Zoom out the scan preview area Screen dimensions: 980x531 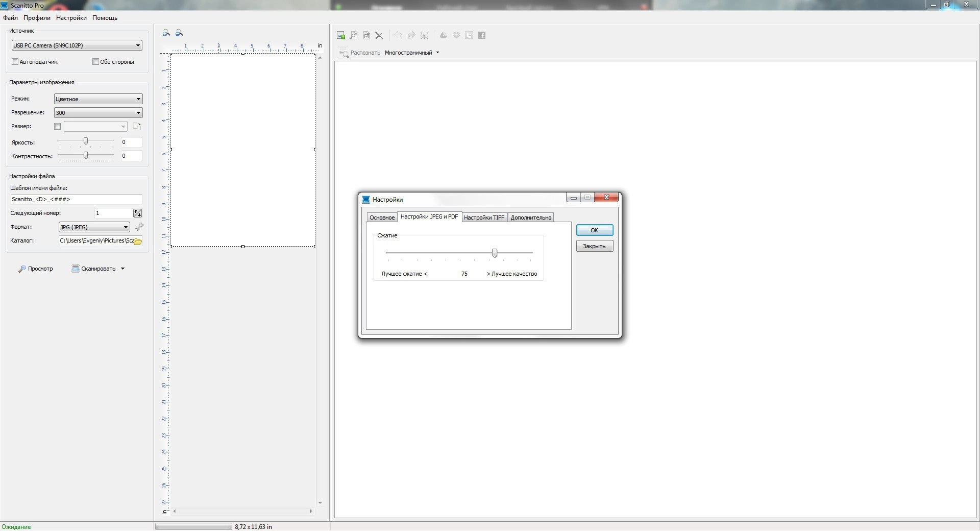179,33
